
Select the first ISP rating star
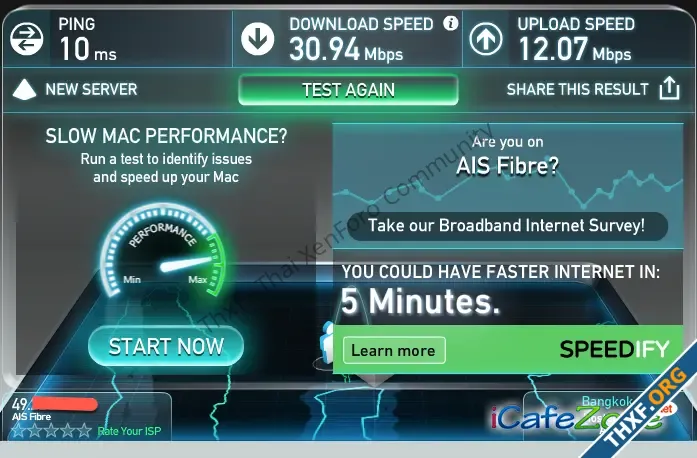pos(18,430)
